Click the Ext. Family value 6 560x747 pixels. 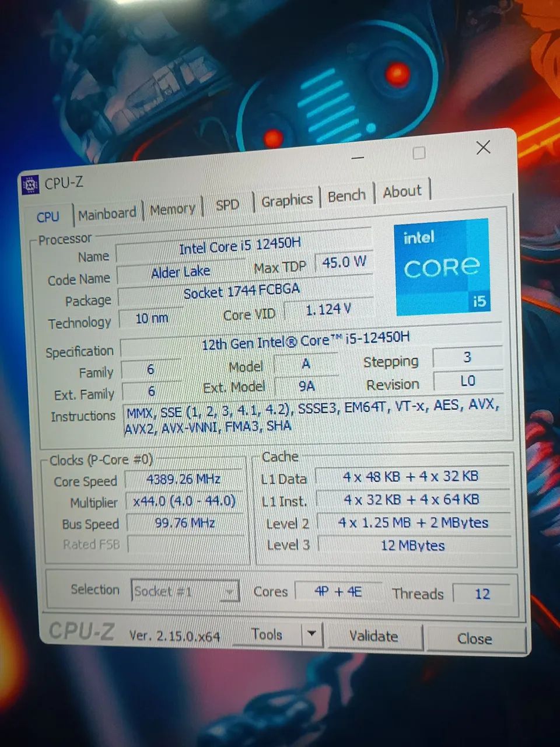[x=151, y=391]
